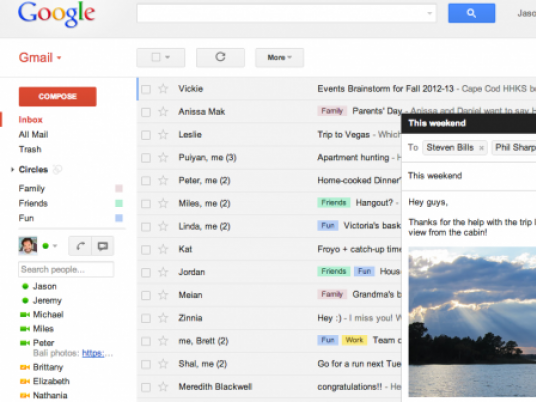This screenshot has height=402, width=536.
Task: Open the select-all checkbox dropdown
Action: click(168, 57)
